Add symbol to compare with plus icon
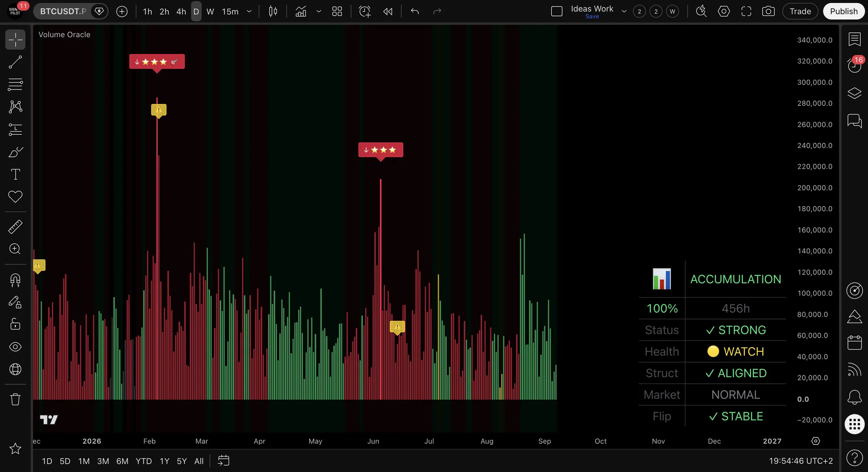The width and height of the screenshot is (868, 472). (122, 12)
